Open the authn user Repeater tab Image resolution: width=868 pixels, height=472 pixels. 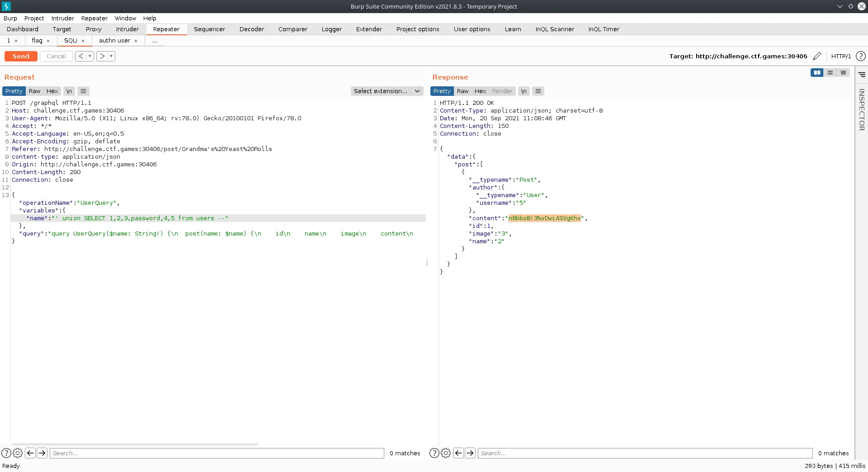pyautogui.click(x=115, y=40)
